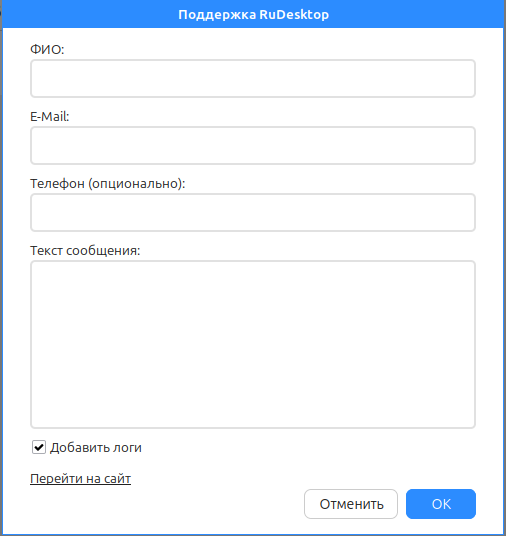
Task: Place cursor in the full name box under ФИО
Action: point(253,79)
